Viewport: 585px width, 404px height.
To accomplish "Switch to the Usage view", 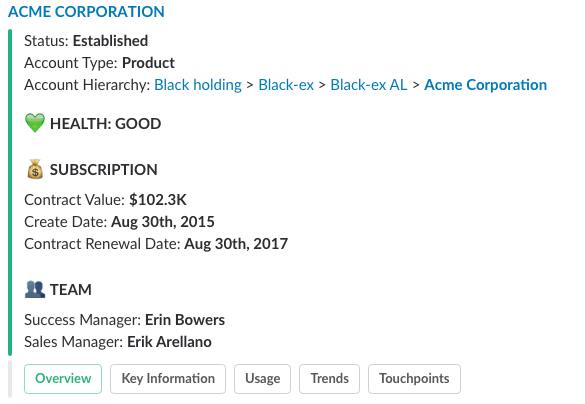I will (262, 379).
